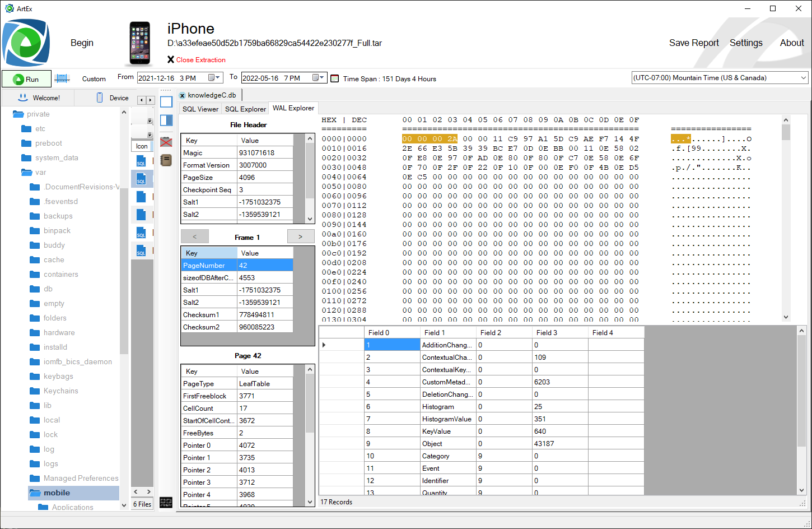Click the mobile folder icon
This screenshot has height=529, width=812.
click(35, 493)
